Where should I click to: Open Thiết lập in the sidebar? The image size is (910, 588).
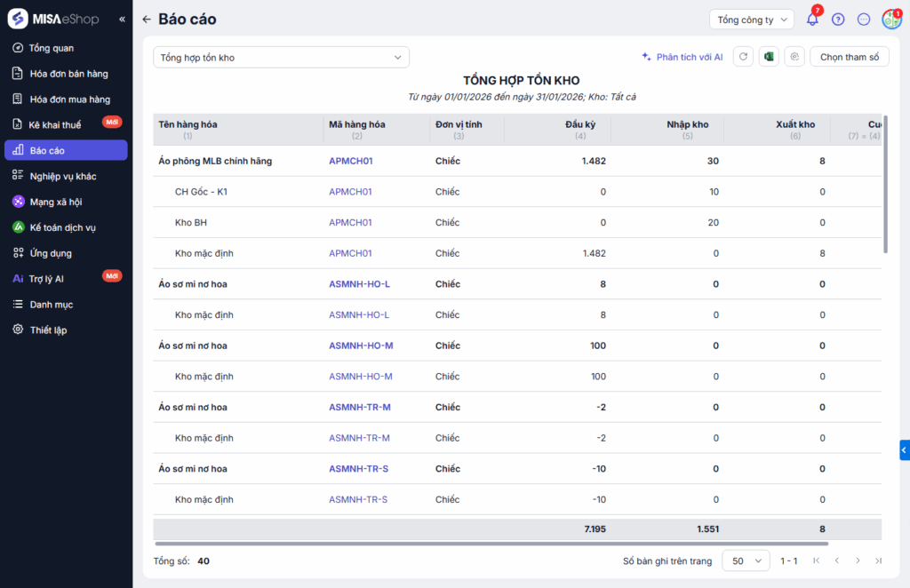point(48,330)
